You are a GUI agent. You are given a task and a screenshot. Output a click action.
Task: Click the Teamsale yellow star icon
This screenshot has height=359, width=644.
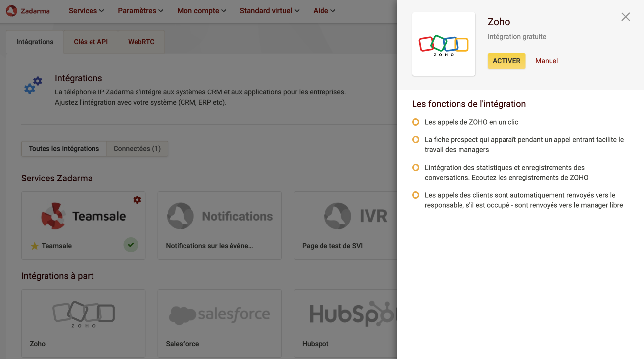(35, 246)
